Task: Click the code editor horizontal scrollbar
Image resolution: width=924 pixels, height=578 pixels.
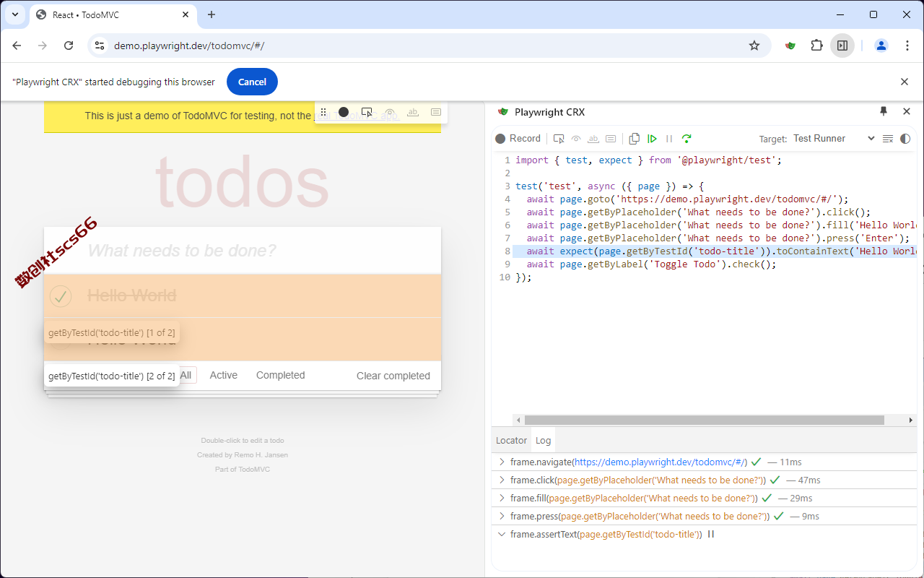Action: (705, 420)
